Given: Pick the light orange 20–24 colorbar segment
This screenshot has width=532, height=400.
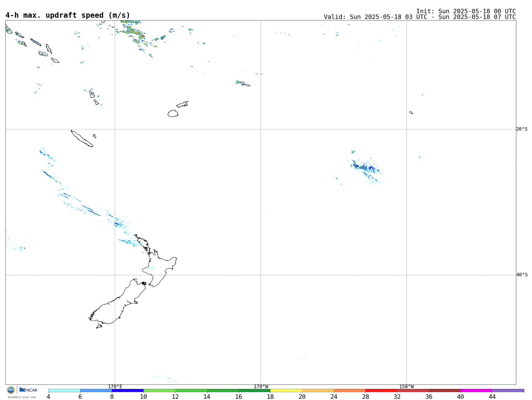Looking at the screenshot, I should click(x=318, y=391).
